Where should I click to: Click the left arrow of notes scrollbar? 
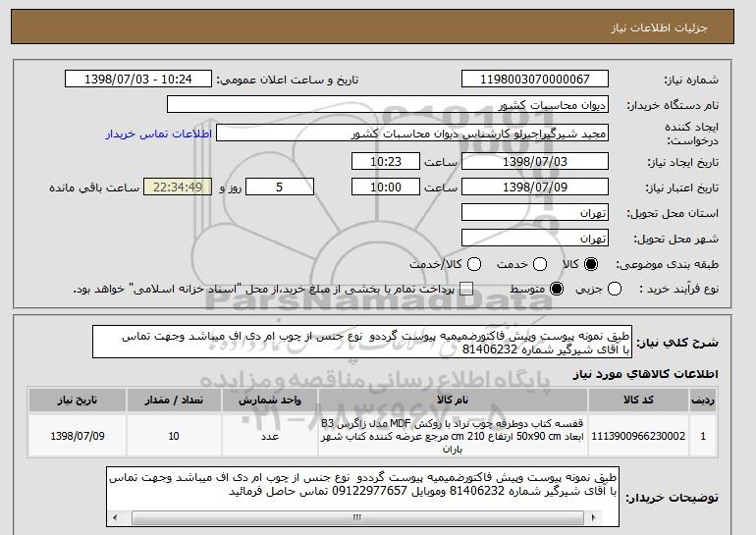[115, 518]
